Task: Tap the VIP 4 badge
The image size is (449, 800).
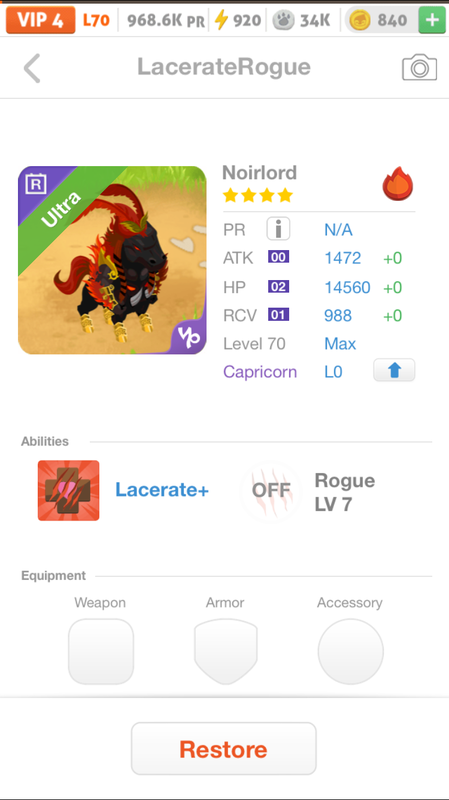Action: coord(41,20)
